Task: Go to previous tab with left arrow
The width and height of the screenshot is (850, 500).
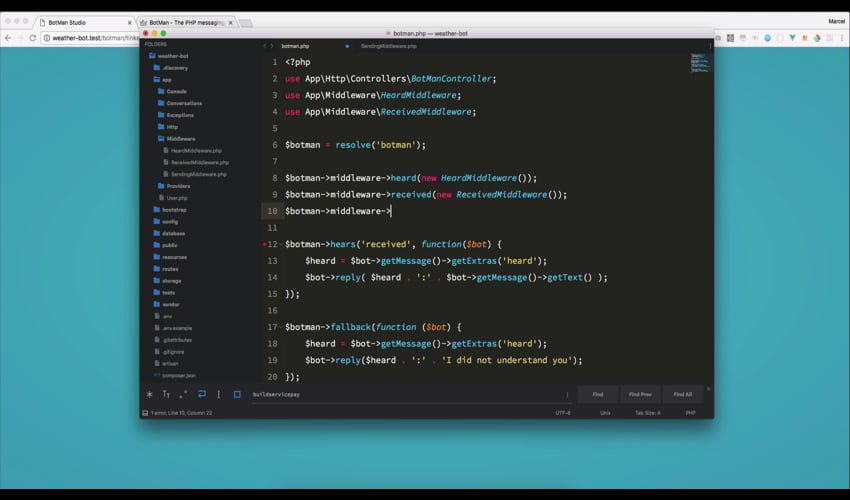Action: click(x=265, y=46)
